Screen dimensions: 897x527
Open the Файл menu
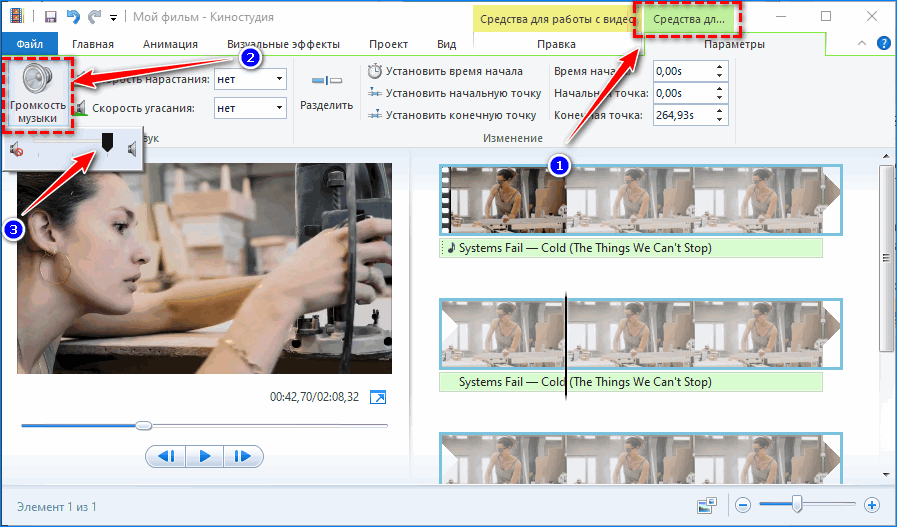coord(29,44)
